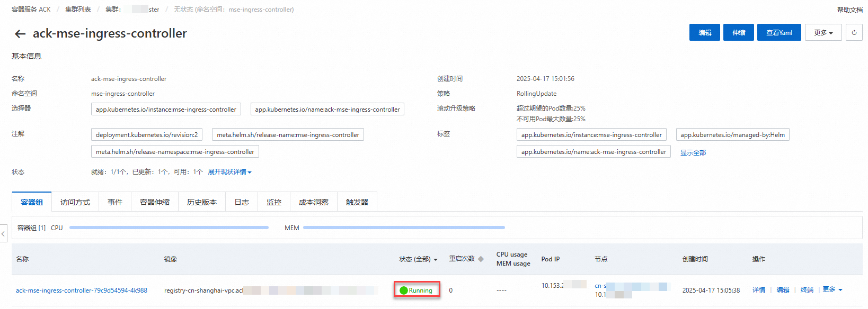Image resolution: width=868 pixels, height=309 pixels.
Task: Click the 编辑 blue button
Action: (x=705, y=32)
